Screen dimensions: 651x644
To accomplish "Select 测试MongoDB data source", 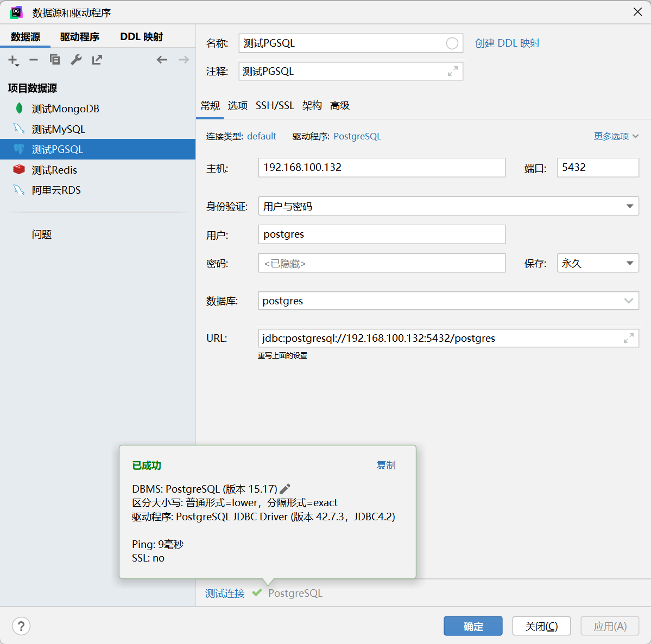I will click(x=98, y=109).
